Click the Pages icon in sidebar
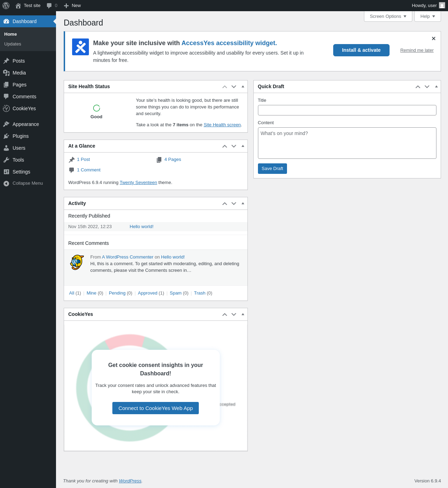Screen dimensions: 448x488 (x=6, y=85)
